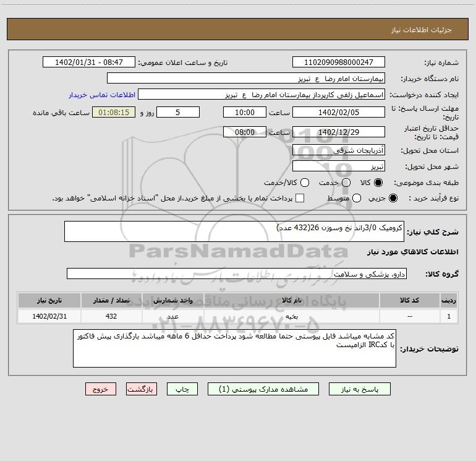Click the buyer notes text area
Viewport: 476px width, 461px height.
coord(234,348)
